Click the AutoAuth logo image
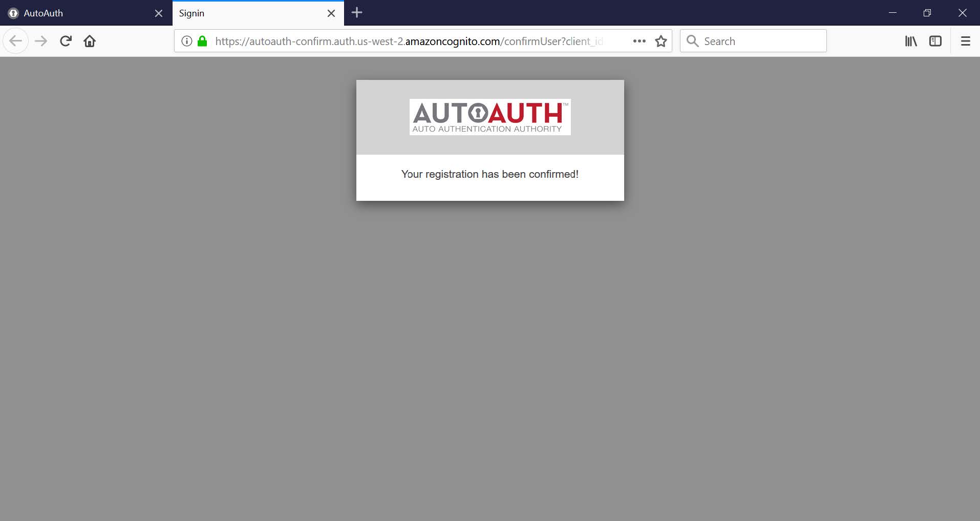980x521 pixels. (490, 117)
